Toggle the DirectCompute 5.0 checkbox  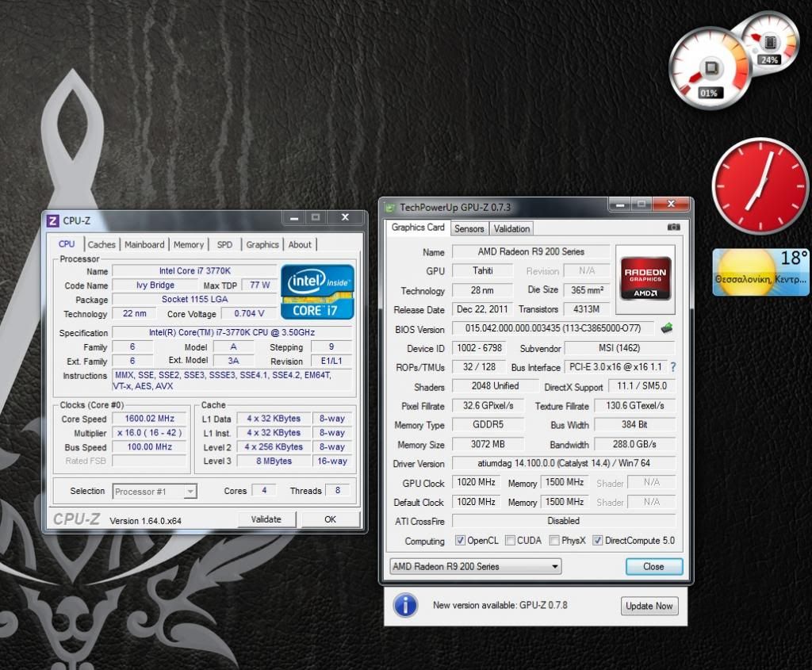[598, 541]
